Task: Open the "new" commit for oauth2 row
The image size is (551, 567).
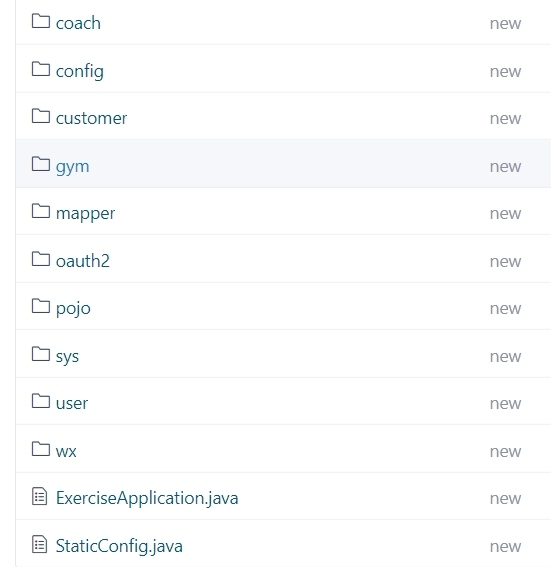Action: point(505,261)
